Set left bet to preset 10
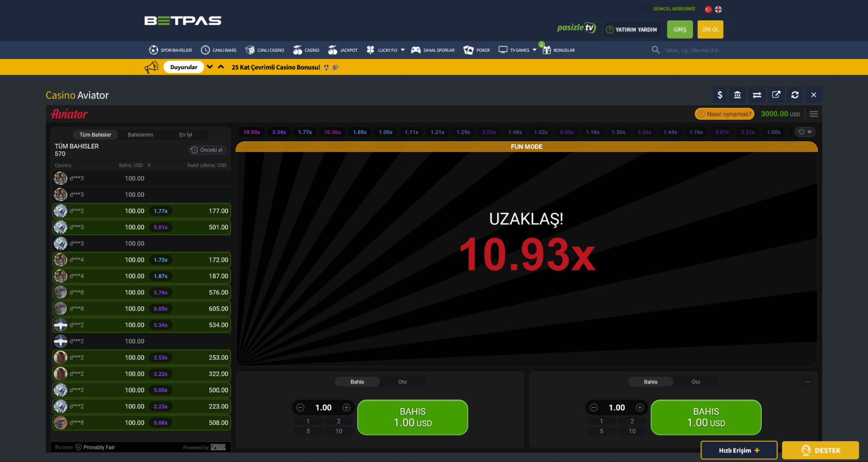This screenshot has width=868, height=462. pos(339,431)
